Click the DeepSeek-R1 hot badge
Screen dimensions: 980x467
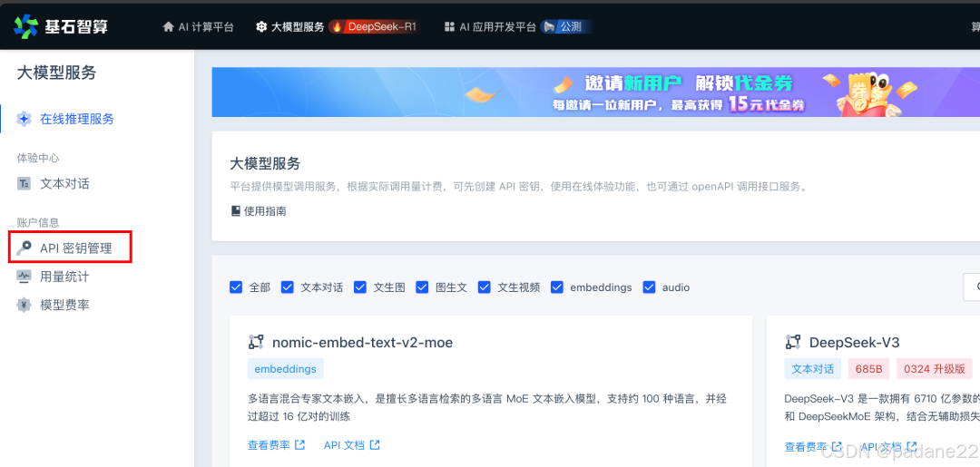pyautogui.click(x=374, y=27)
